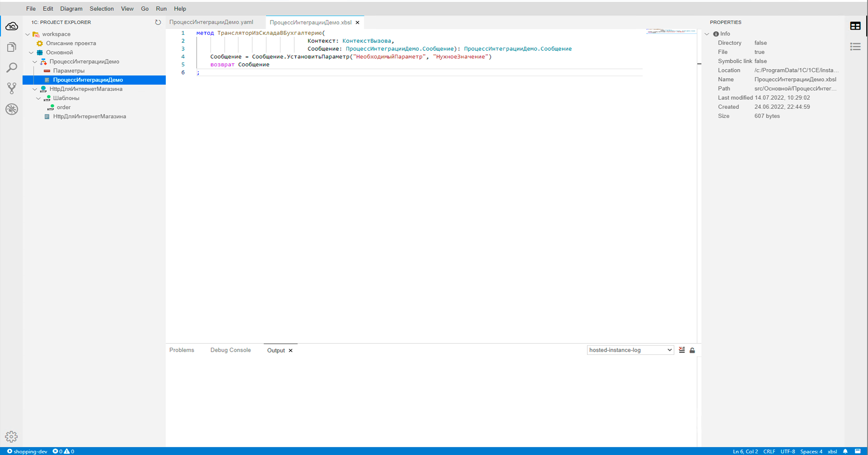
Task: Clear the Output panel log
Action: coord(682,350)
